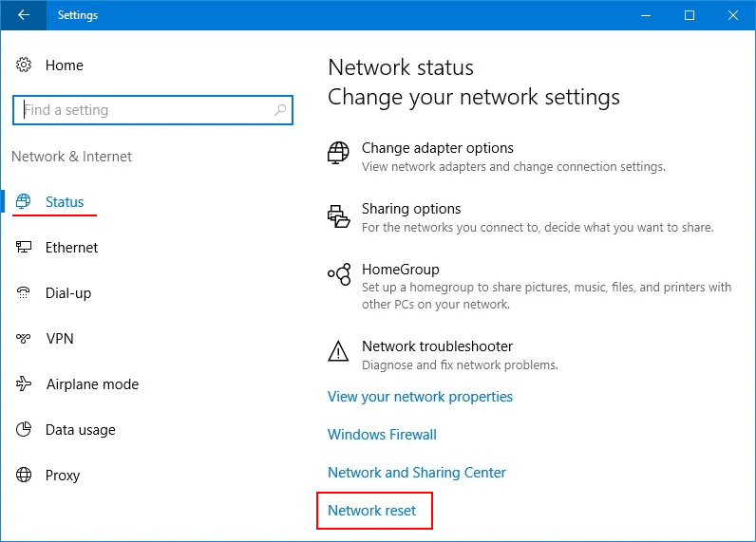Click the HomeGroup nodes icon
This screenshot has width=756, height=542.
coord(338,275)
